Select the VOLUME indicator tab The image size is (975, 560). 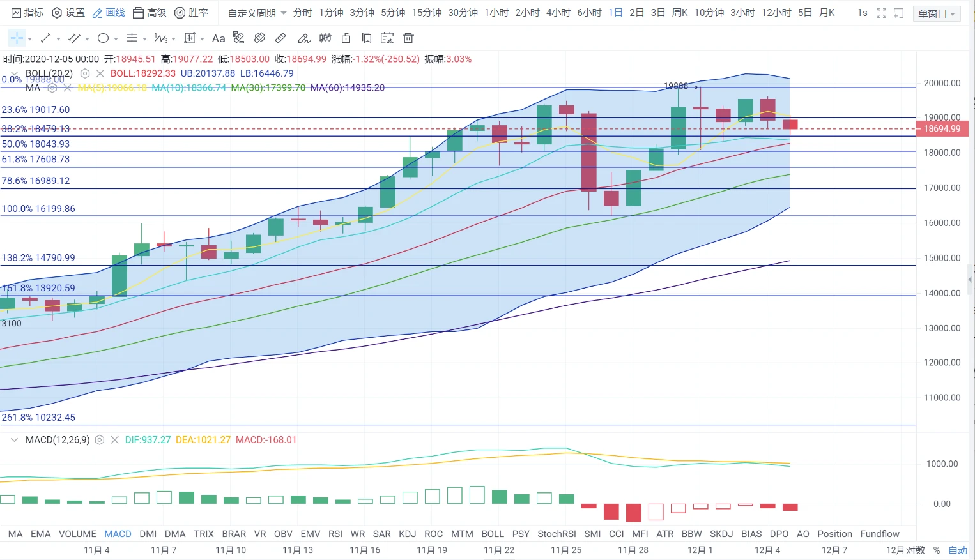77,534
